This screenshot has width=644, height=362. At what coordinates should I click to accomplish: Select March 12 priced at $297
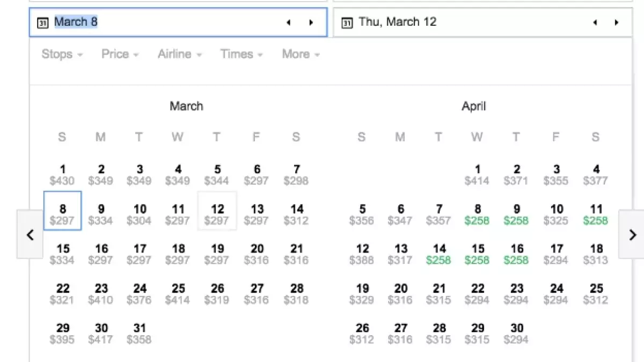217,215
